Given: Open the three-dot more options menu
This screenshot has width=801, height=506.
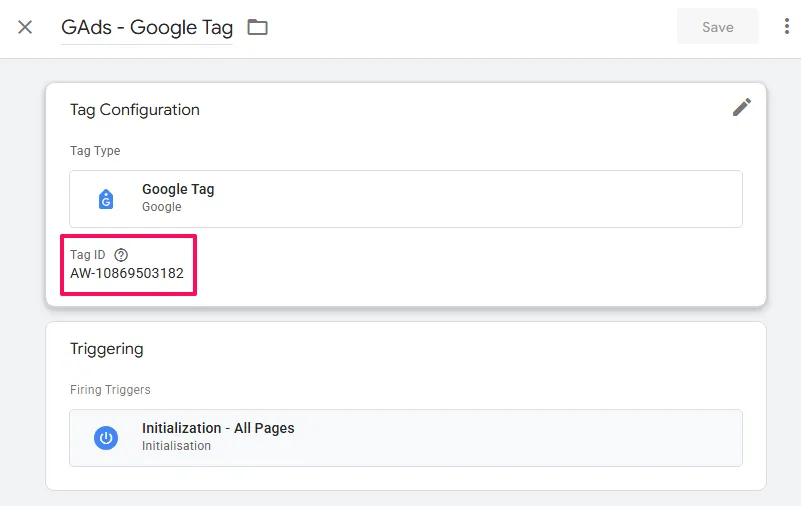Looking at the screenshot, I should (x=787, y=27).
